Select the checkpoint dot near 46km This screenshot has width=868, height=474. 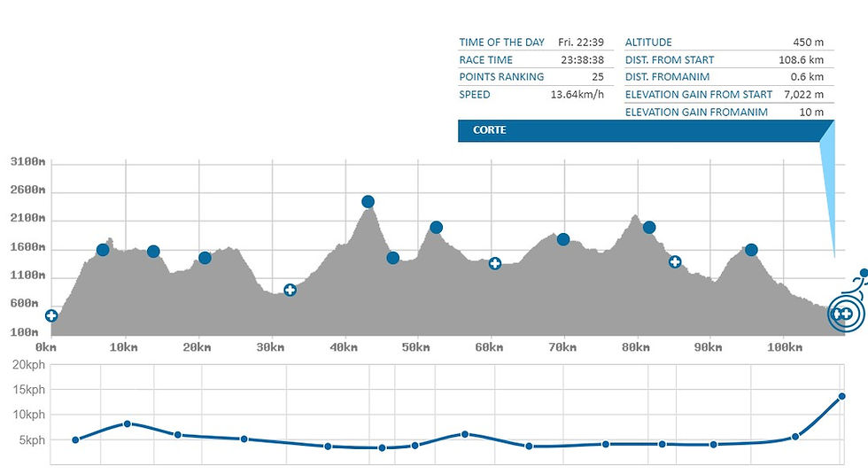tap(393, 258)
